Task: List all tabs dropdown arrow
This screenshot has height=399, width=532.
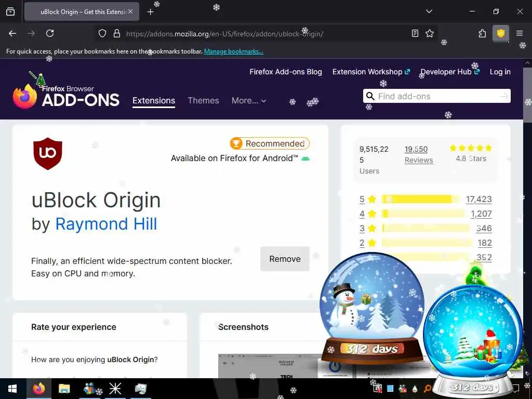Action: coord(429,11)
